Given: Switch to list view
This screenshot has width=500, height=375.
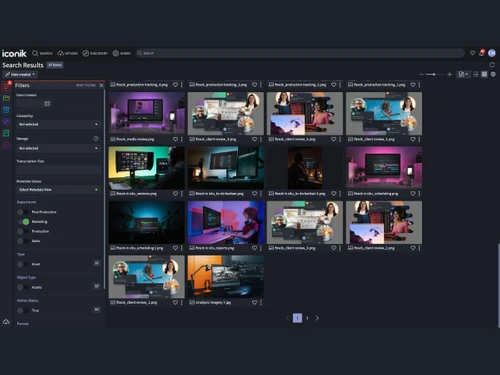Looking at the screenshot, I should 476,74.
